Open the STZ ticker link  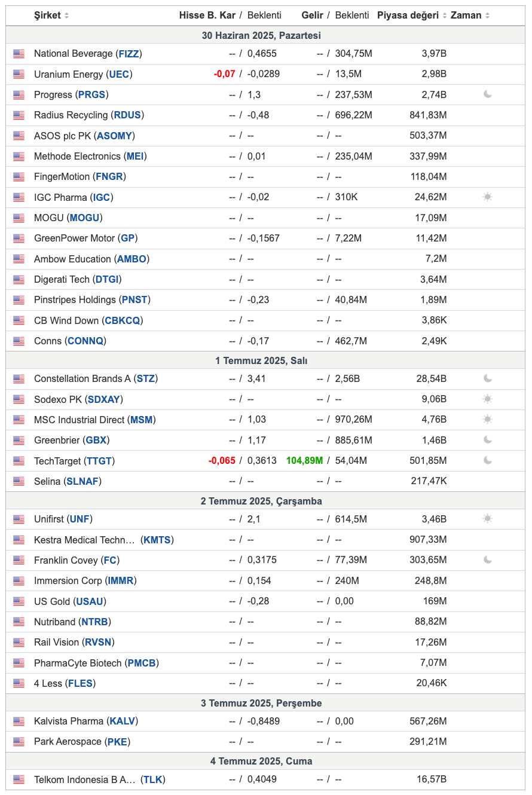click(x=146, y=378)
